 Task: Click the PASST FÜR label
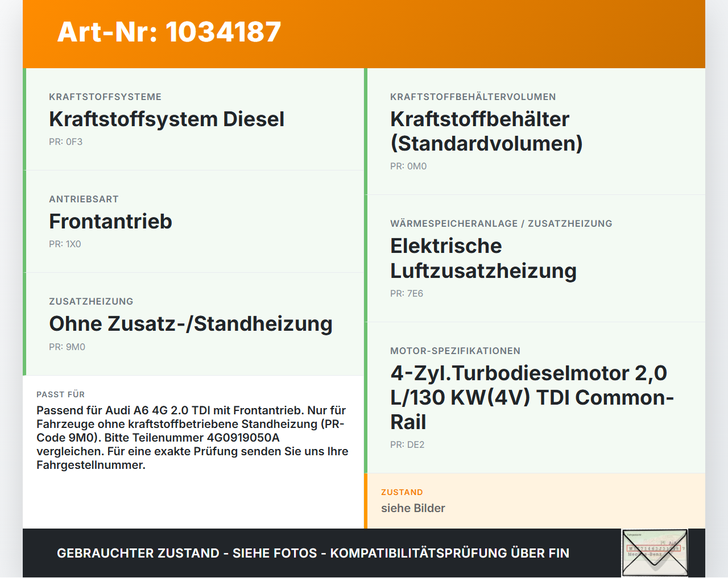[60, 394]
